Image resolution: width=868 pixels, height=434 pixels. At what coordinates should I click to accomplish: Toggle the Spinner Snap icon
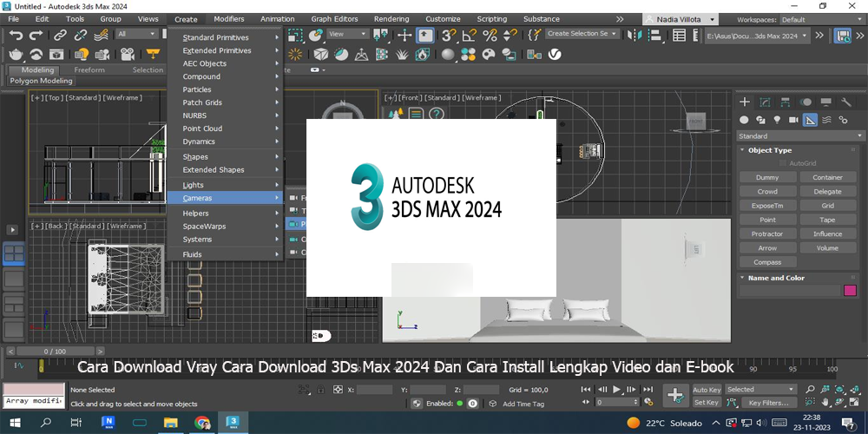tap(510, 36)
